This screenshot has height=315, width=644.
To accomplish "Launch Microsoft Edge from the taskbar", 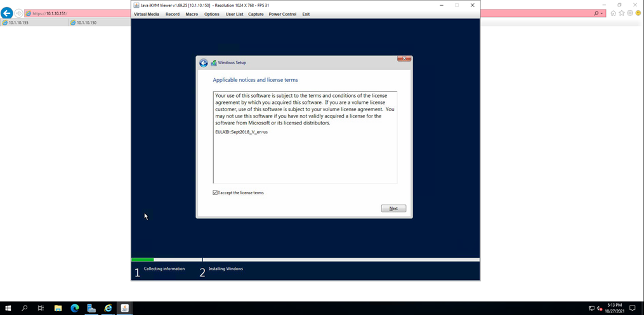I will [75, 308].
